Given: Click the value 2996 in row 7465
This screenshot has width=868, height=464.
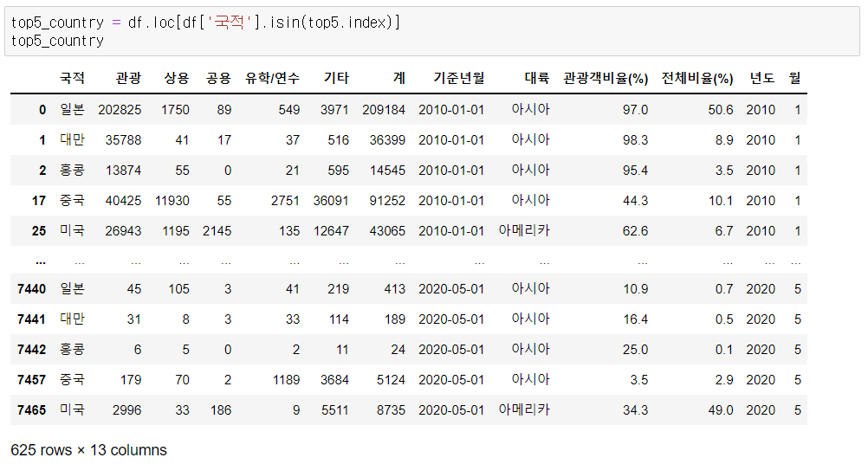Looking at the screenshot, I should 126,410.
